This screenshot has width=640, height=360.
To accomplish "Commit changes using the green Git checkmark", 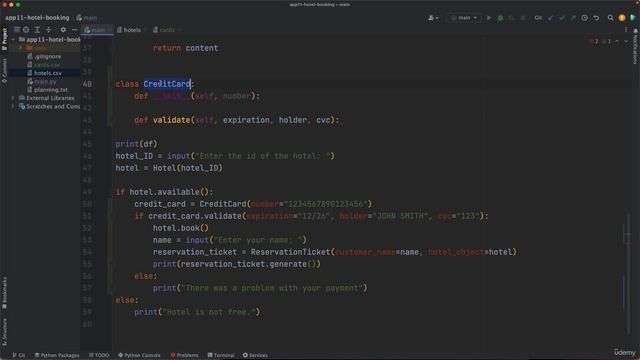I will pos(562,18).
